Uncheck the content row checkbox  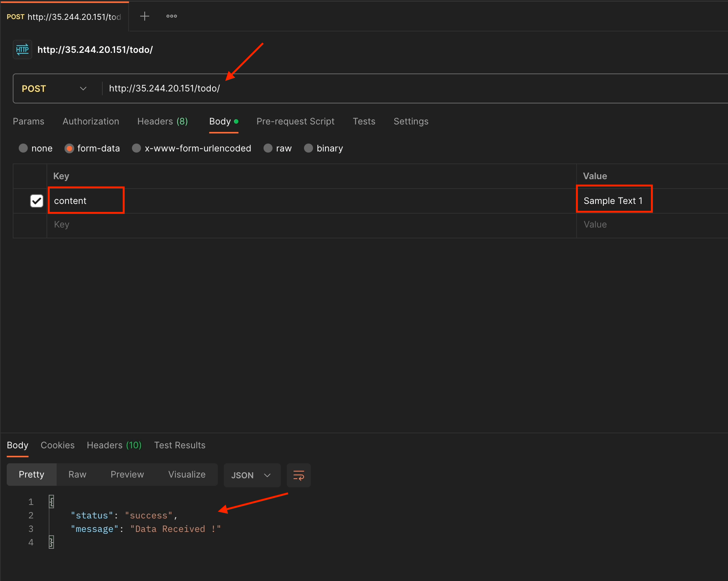click(x=37, y=201)
